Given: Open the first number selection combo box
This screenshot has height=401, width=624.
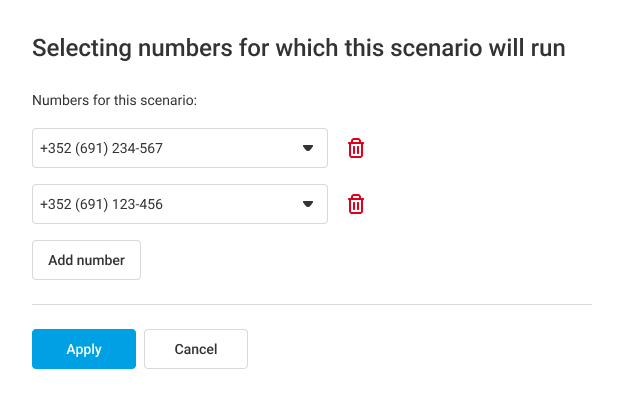Looking at the screenshot, I should (180, 148).
